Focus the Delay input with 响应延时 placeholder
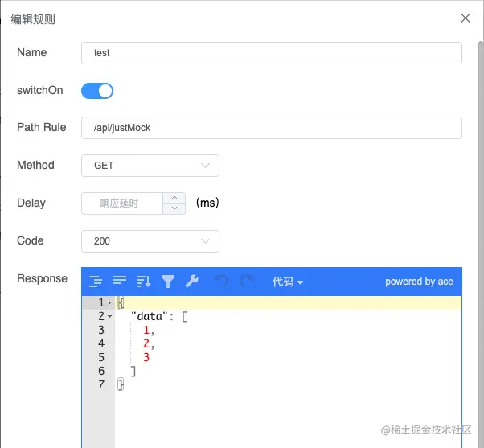The width and height of the screenshot is (484, 448). pos(122,203)
